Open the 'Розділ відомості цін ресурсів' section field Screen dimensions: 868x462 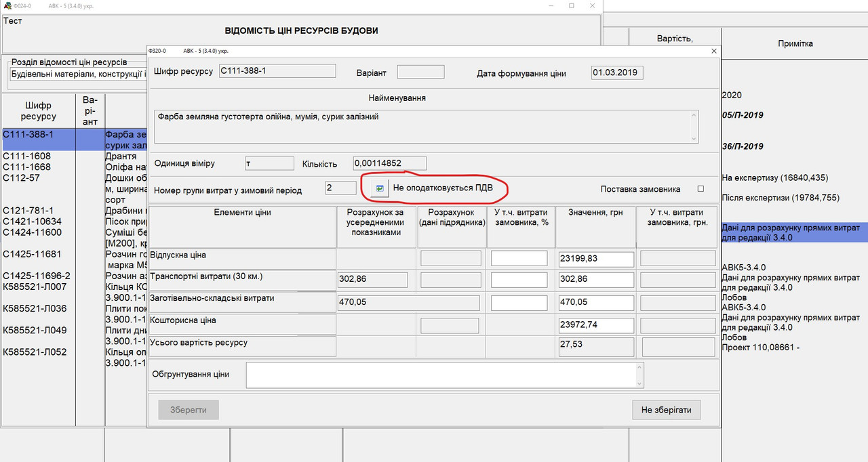(x=78, y=74)
